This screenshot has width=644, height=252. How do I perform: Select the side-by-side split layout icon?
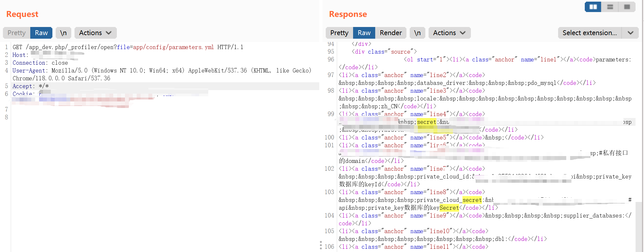pos(593,7)
